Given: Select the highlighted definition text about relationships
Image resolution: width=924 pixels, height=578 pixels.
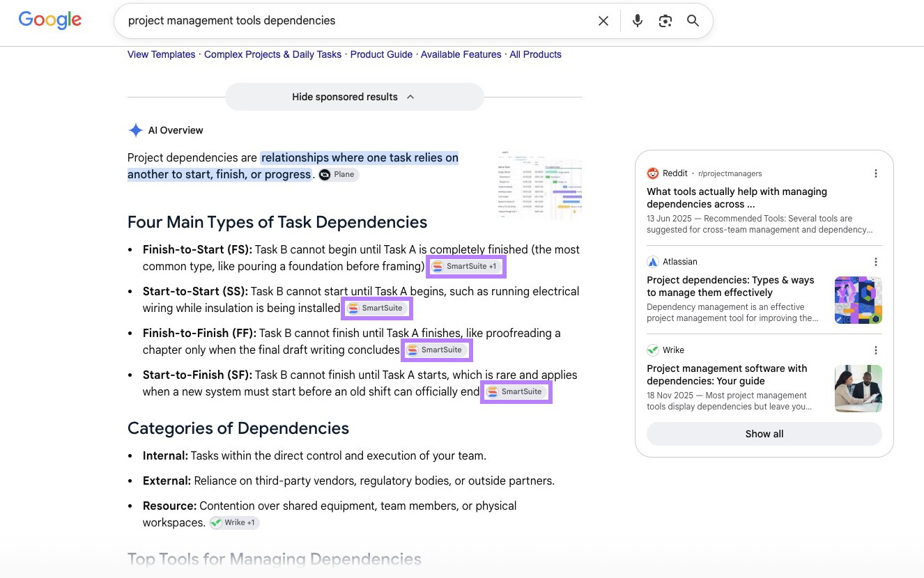Looking at the screenshot, I should click(293, 166).
